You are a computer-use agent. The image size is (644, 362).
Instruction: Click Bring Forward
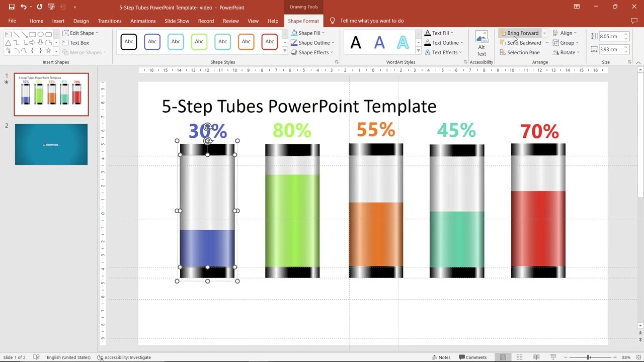519,33
